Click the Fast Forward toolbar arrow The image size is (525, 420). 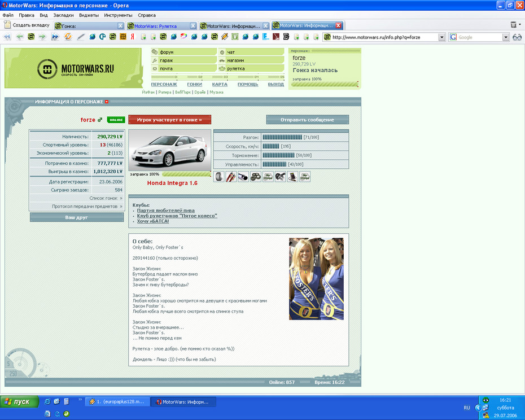tap(55, 37)
